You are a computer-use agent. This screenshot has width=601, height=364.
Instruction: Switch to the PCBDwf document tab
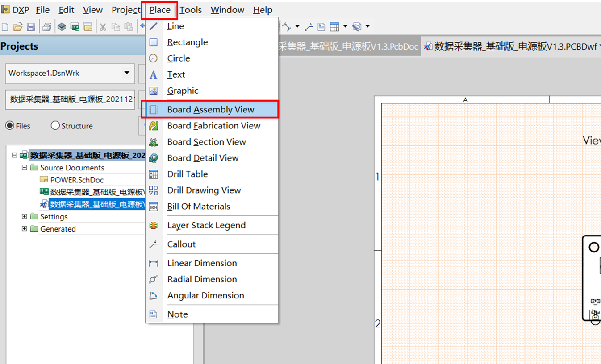click(511, 46)
